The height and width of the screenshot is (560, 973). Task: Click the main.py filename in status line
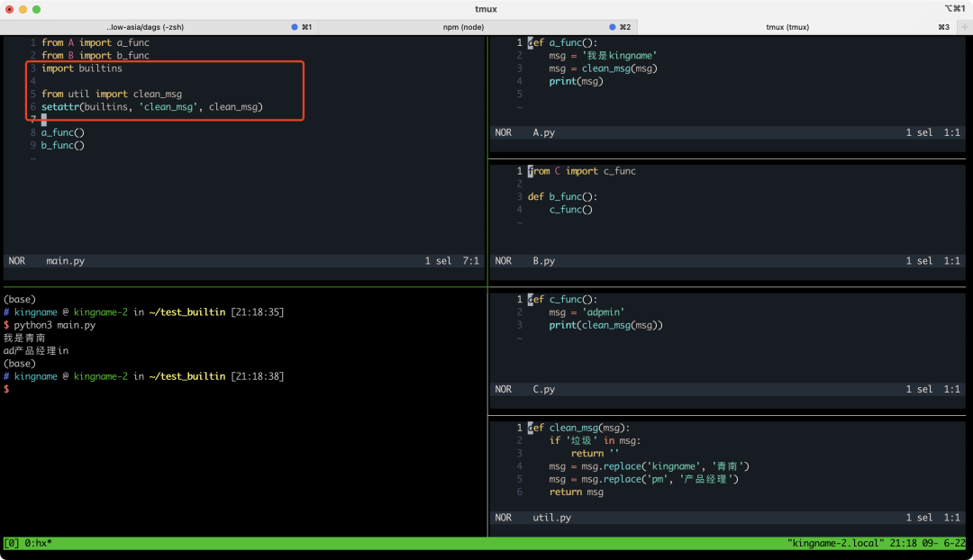pos(66,261)
